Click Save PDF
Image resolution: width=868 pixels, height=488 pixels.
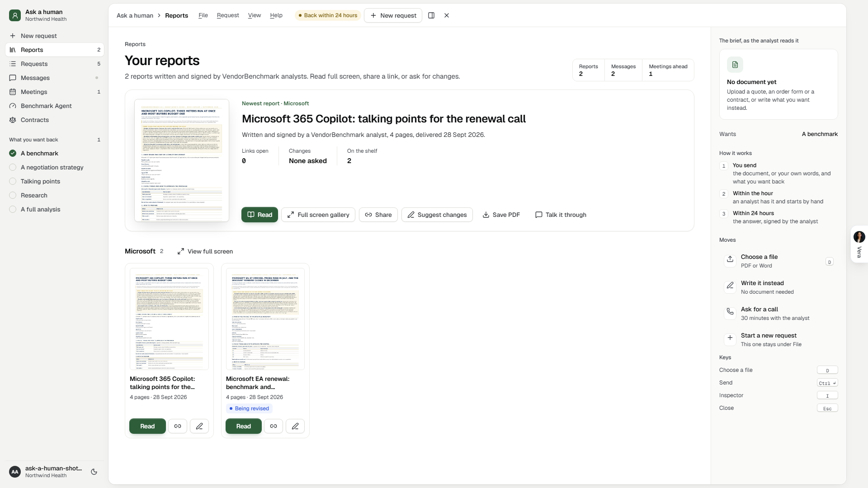pos(501,215)
